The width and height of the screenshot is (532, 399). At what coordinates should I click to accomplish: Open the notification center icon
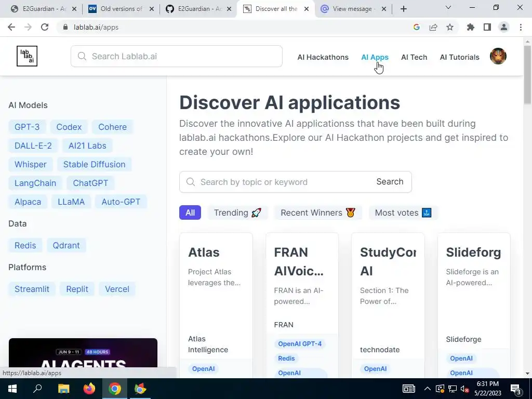tap(516, 389)
